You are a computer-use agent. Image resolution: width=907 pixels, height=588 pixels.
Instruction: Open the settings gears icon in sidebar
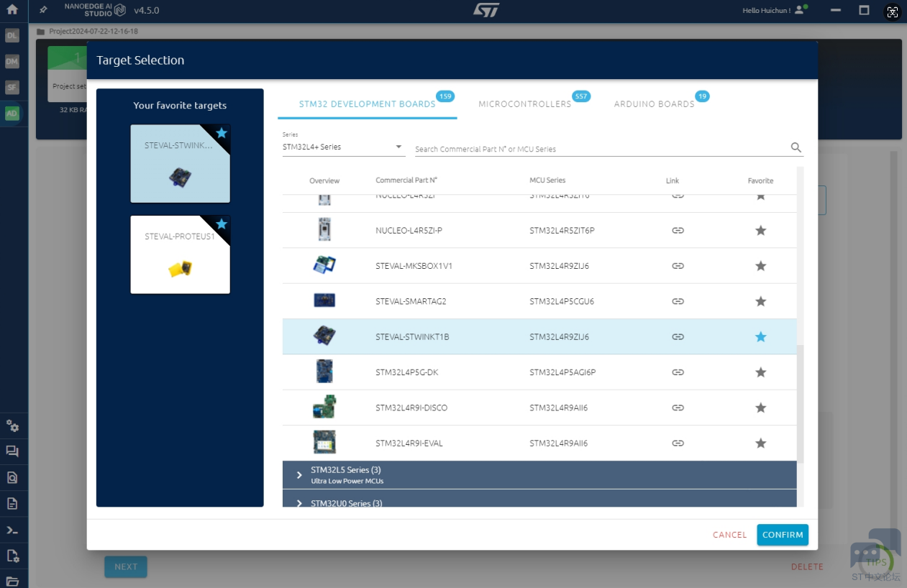click(12, 426)
